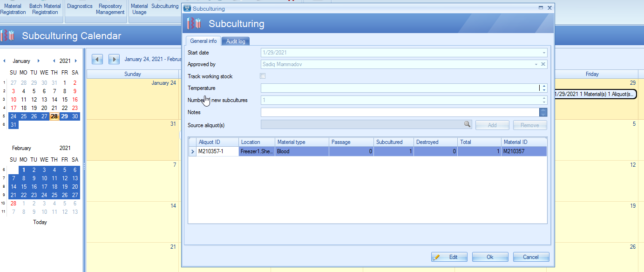Click the next year arrow beside 2021

tap(75, 61)
